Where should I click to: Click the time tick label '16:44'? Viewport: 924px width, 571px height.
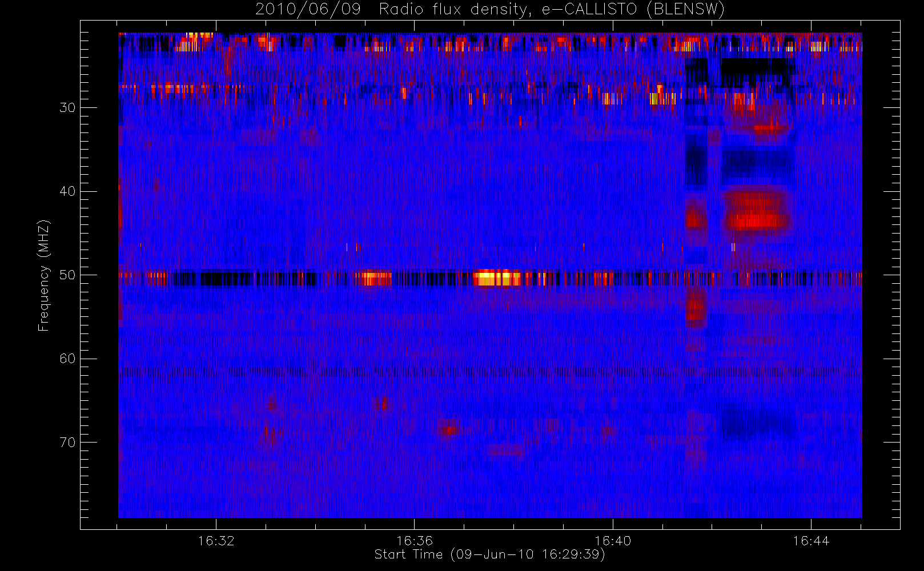tap(811, 540)
